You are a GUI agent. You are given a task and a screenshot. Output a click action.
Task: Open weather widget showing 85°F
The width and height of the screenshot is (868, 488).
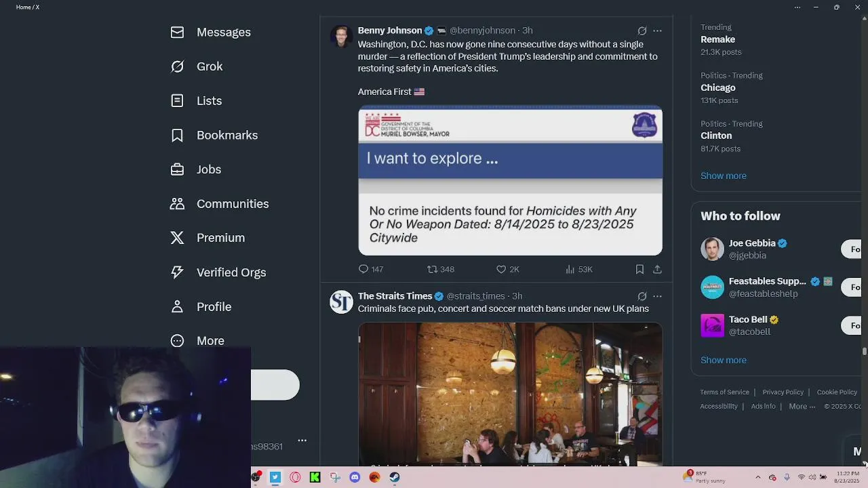(x=705, y=476)
